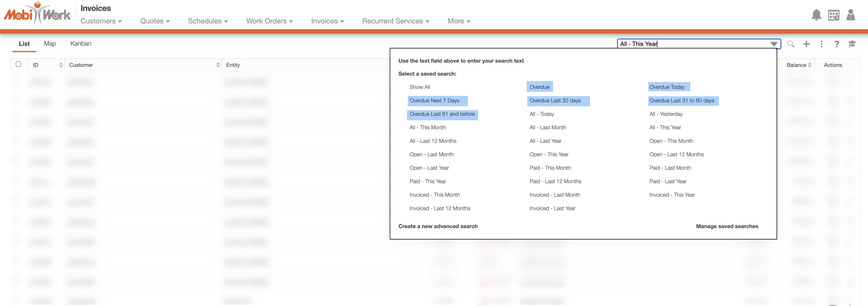Click the notifications bell icon
This screenshot has width=868, height=306.
coord(816,15)
